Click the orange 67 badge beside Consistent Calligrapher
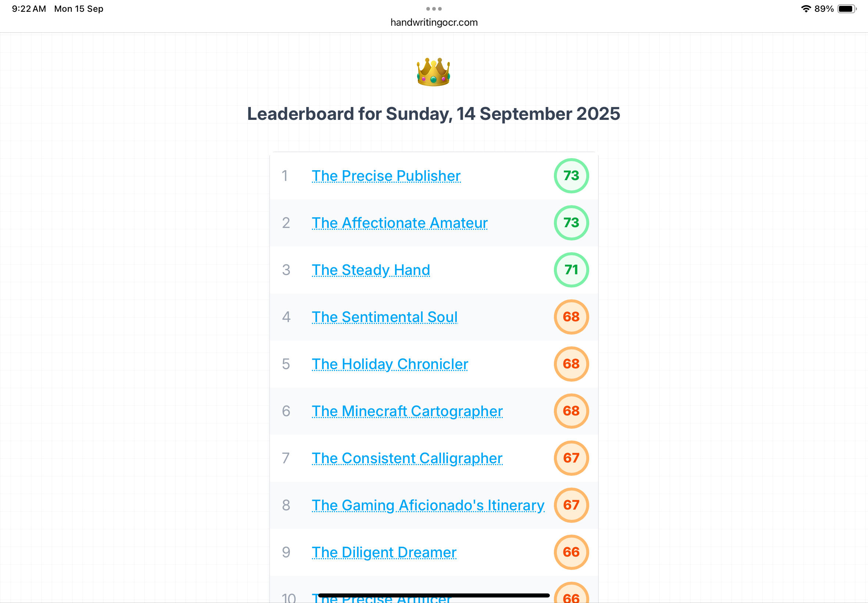The height and width of the screenshot is (603, 868). pos(571,458)
